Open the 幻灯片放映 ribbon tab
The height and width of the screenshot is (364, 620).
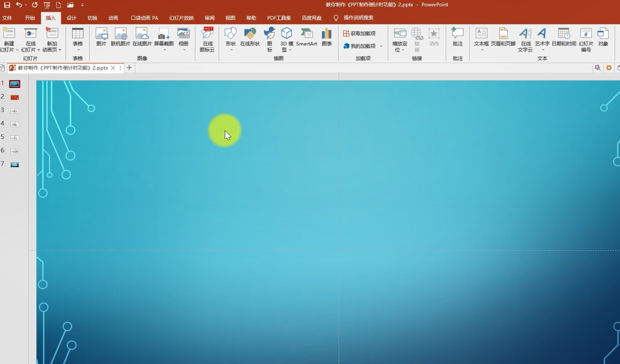181,18
